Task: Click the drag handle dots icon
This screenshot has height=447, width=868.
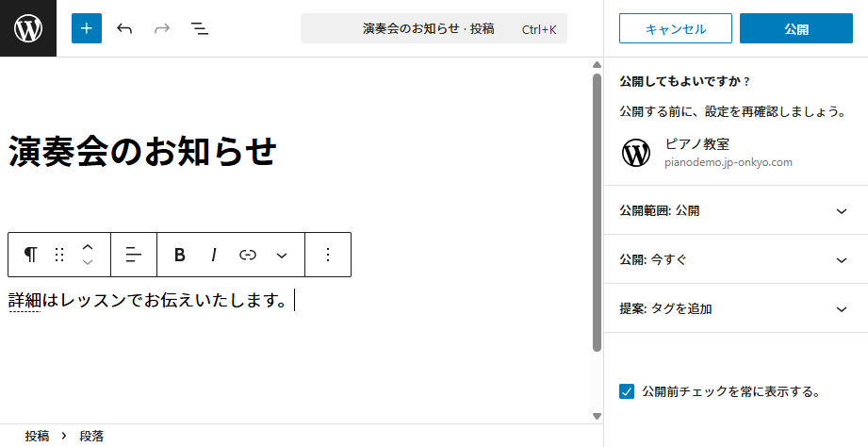Action: [x=59, y=255]
